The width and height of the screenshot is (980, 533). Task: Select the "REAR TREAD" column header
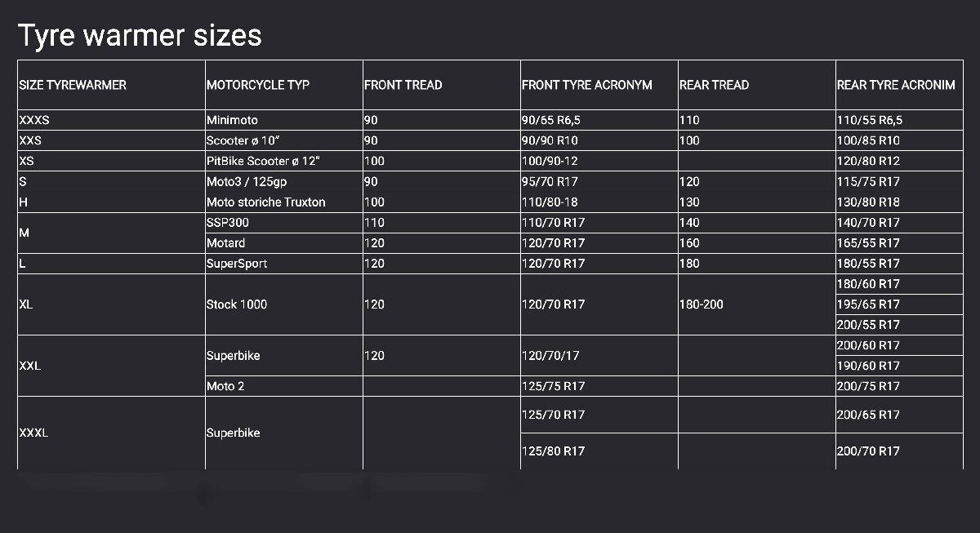[x=714, y=85]
